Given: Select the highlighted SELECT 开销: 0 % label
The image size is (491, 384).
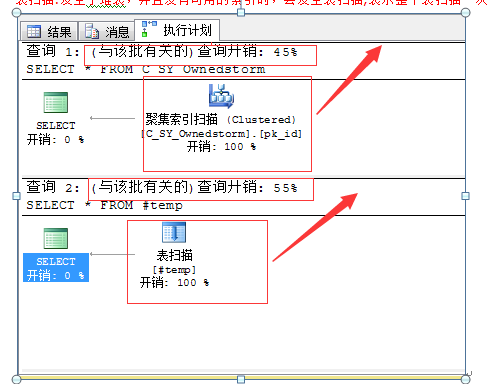Looking at the screenshot, I should tap(56, 268).
